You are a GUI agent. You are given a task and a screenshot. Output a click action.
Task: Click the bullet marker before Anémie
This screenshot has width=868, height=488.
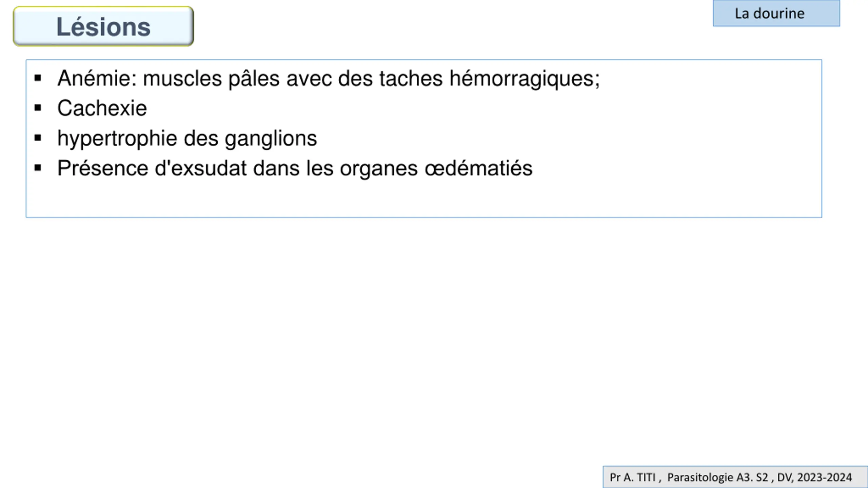(x=38, y=79)
